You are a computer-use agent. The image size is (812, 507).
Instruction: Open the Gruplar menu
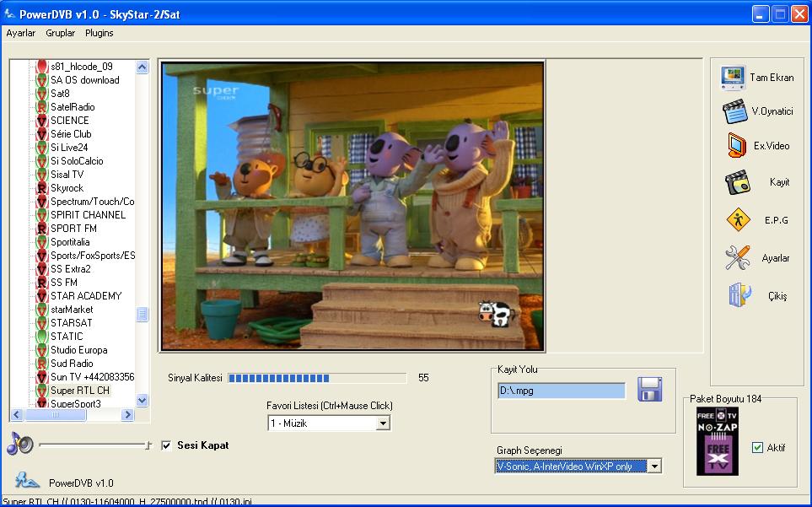point(60,33)
